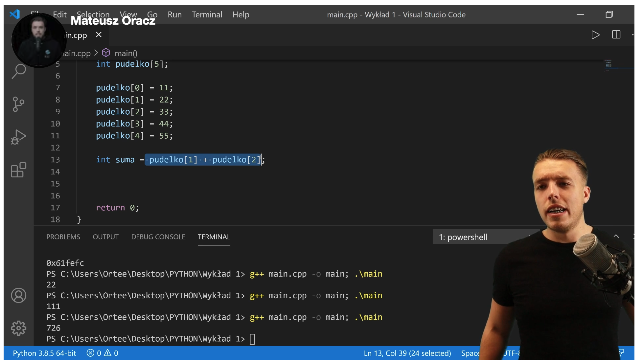Click the warnings count icon in status bar
642x364 pixels.
pyautogui.click(x=108, y=353)
